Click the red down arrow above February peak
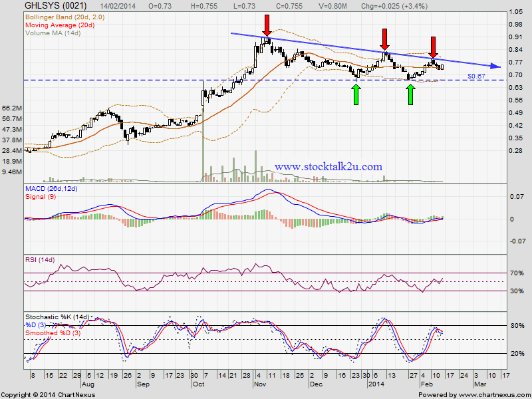This screenshot has height=399, width=532. [433, 47]
